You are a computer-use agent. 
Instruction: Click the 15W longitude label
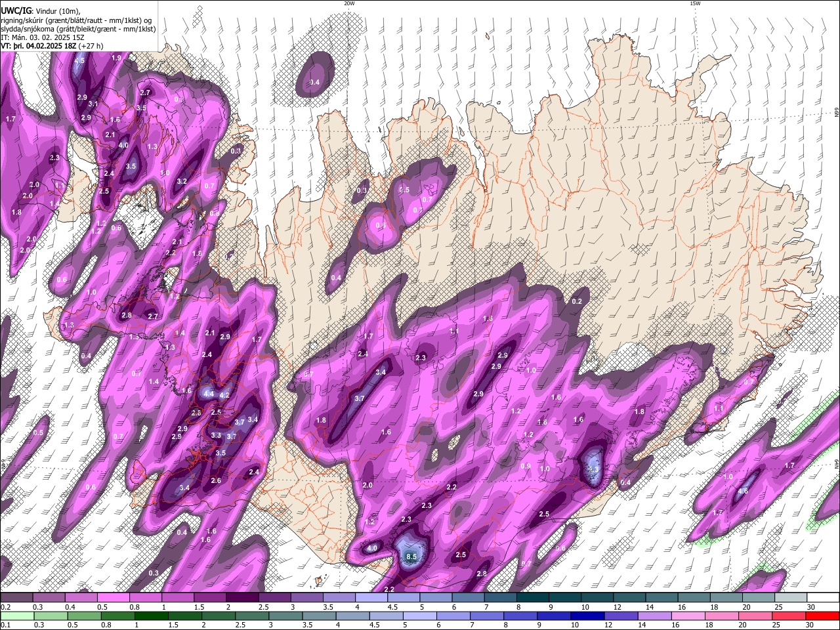point(695,3)
